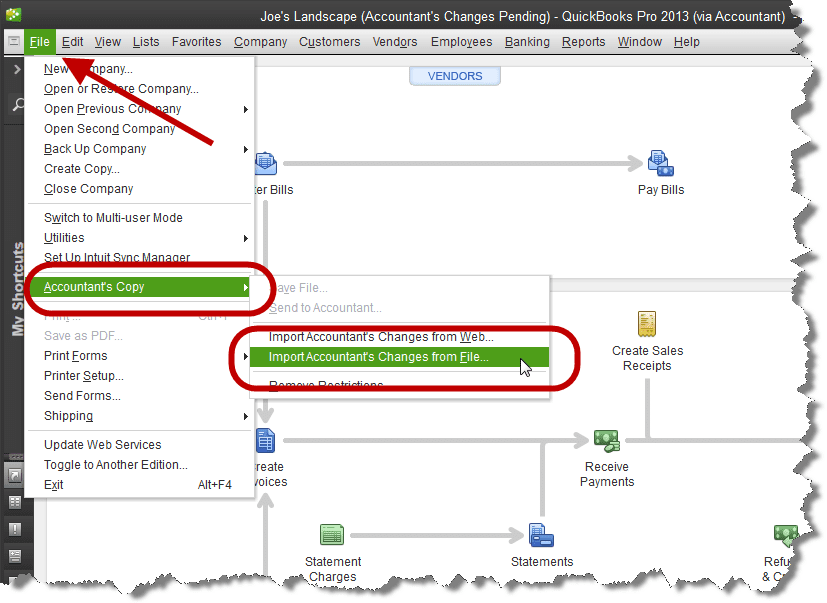
Task: Select Import Accountant's Changes from File
Action: [x=399, y=357]
